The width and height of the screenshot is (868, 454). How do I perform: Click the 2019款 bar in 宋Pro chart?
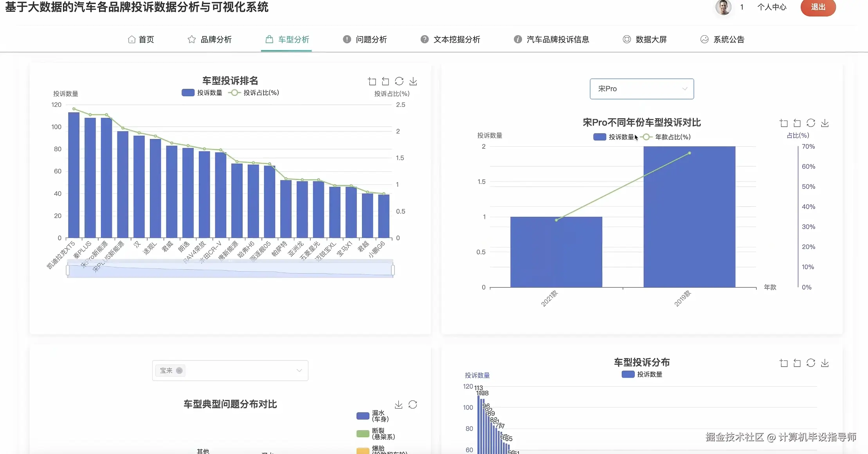[x=689, y=217]
